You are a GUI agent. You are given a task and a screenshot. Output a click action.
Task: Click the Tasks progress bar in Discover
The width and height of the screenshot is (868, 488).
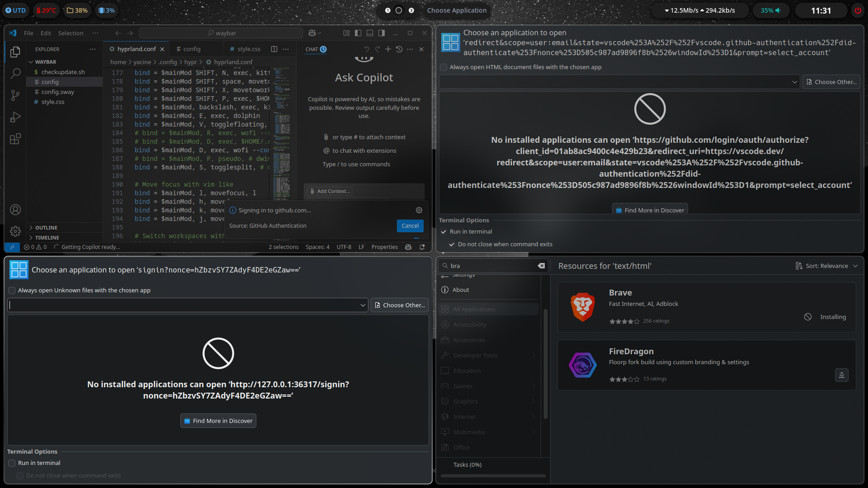pyautogui.click(x=493, y=476)
